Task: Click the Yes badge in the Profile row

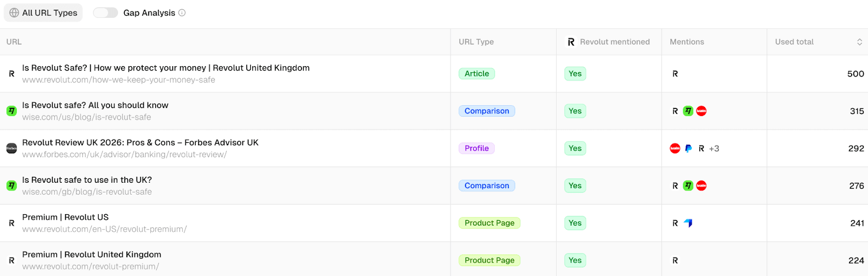Action: 575,149
